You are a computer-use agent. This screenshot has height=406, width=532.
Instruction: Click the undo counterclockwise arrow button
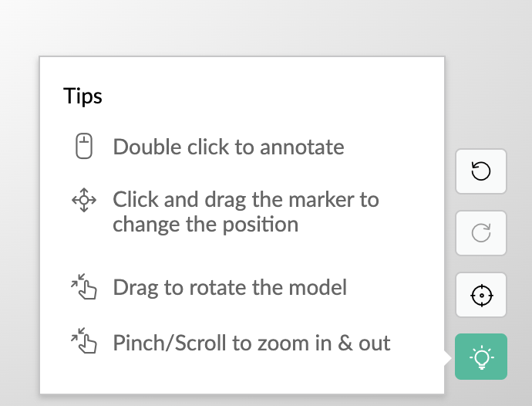click(x=481, y=171)
